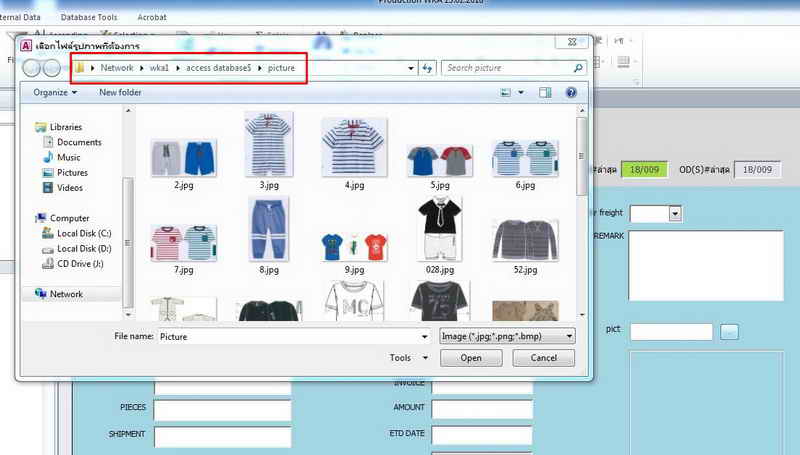Click the PIECES input field
Image resolution: width=800 pixels, height=455 pixels.
tap(222, 410)
